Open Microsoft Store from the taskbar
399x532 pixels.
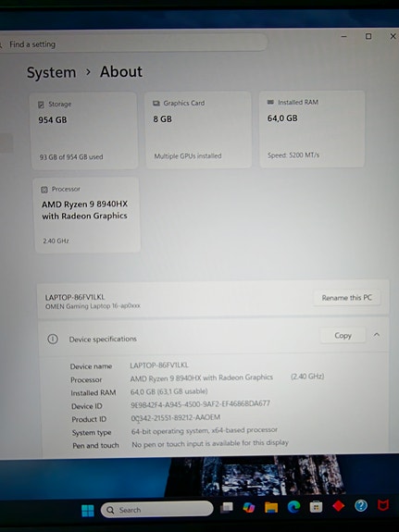coord(316,507)
